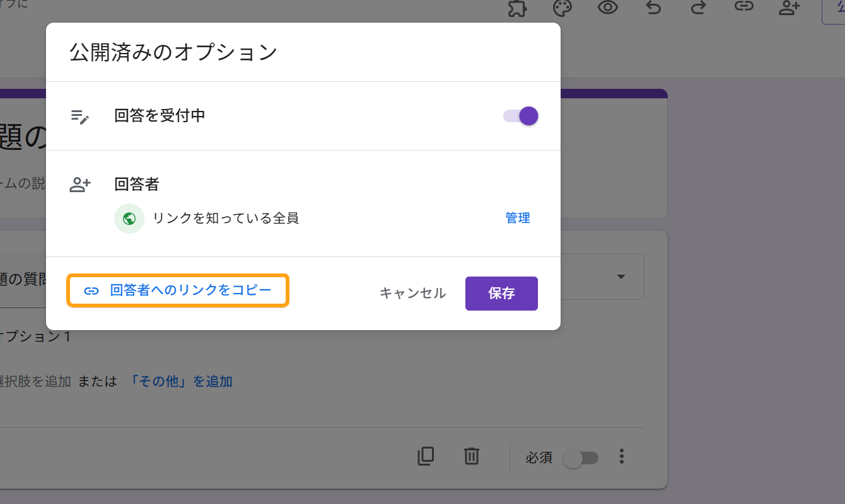Open the add-ons puzzle icon

(x=518, y=8)
